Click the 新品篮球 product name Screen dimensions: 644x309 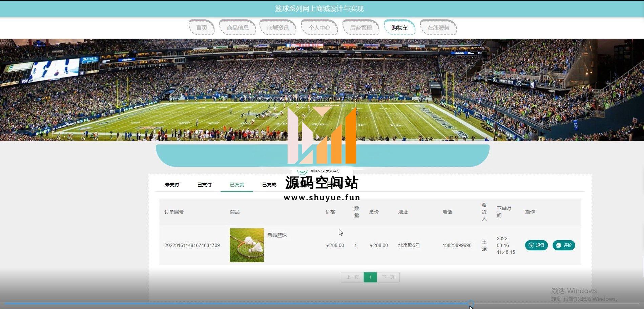pyautogui.click(x=277, y=235)
